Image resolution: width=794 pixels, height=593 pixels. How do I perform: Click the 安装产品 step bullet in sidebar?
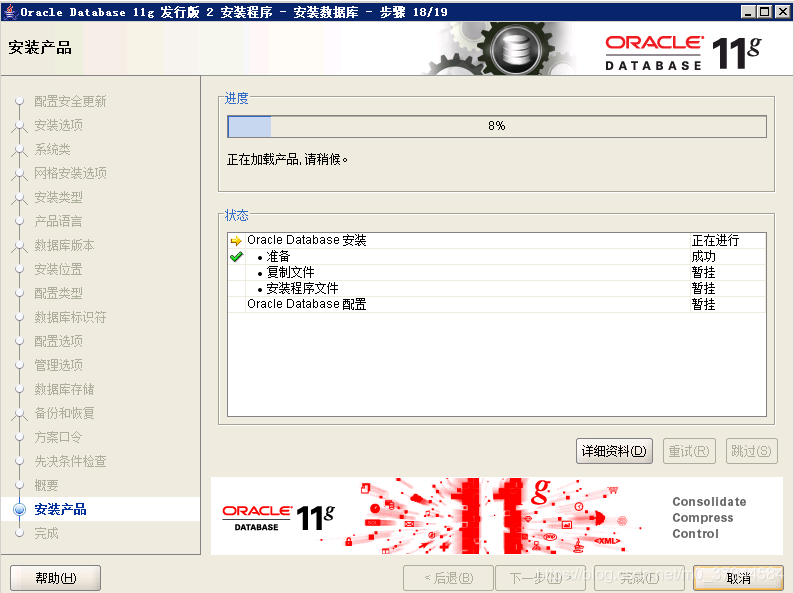pos(19,509)
